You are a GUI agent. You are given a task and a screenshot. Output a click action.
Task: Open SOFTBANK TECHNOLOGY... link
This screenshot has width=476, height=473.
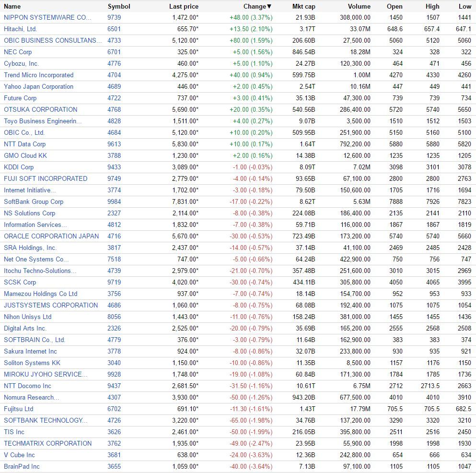pyautogui.click(x=46, y=421)
